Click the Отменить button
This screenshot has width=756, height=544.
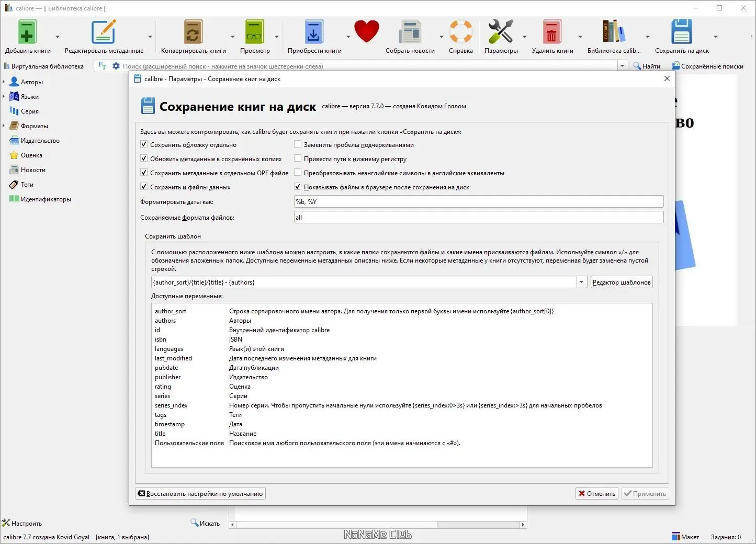point(597,493)
